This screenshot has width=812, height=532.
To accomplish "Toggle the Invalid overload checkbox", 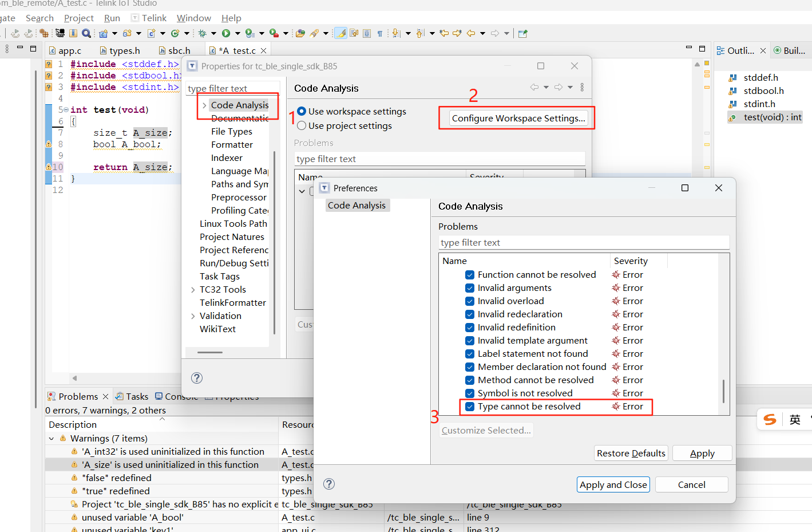I will pyautogui.click(x=470, y=301).
